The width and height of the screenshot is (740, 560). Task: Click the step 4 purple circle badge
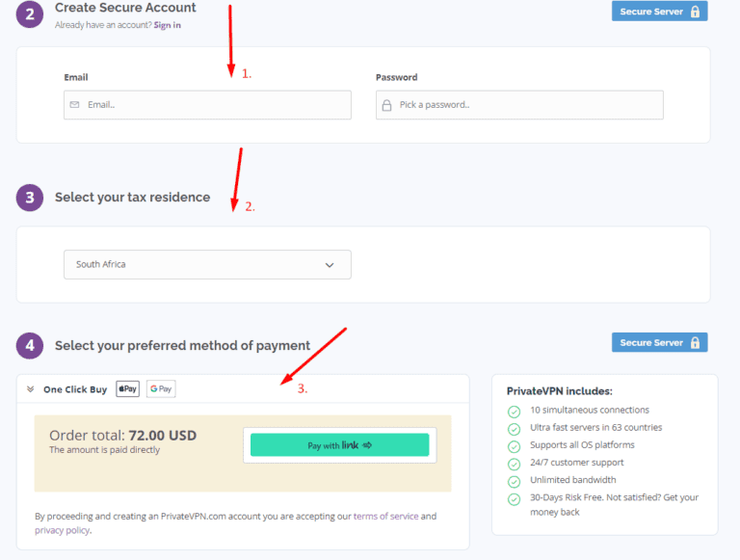30,345
